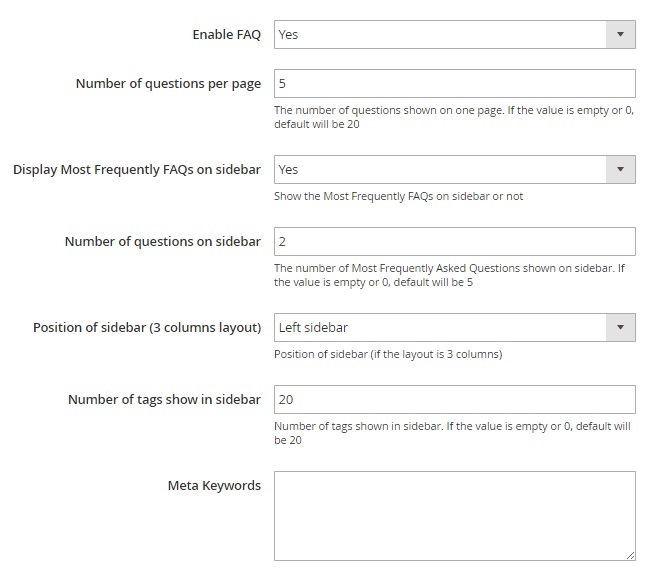Click the Enable FAQ dropdown arrow
Viewport: 659px width, 571px height.
pos(621,35)
